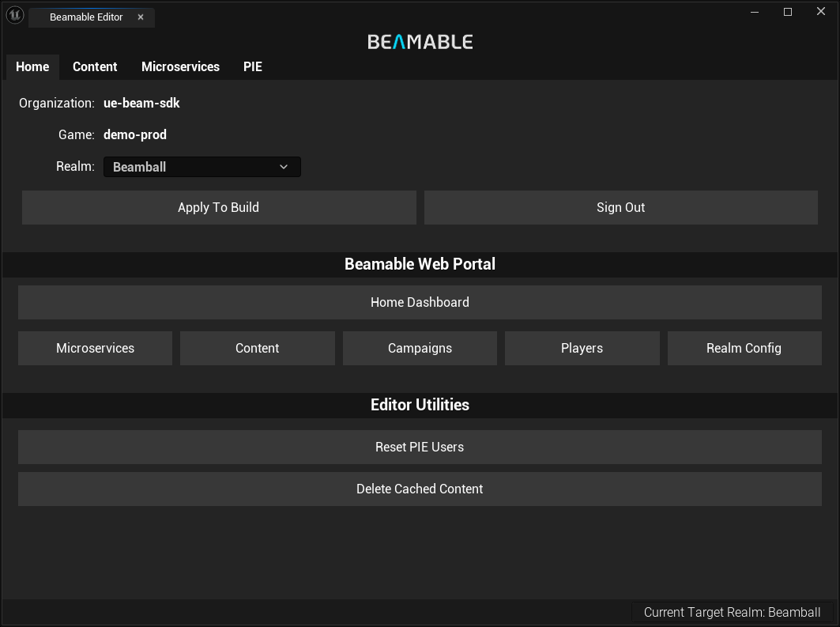The image size is (840, 627).
Task: Switch to the Microservices tab at top
Action: (180, 67)
